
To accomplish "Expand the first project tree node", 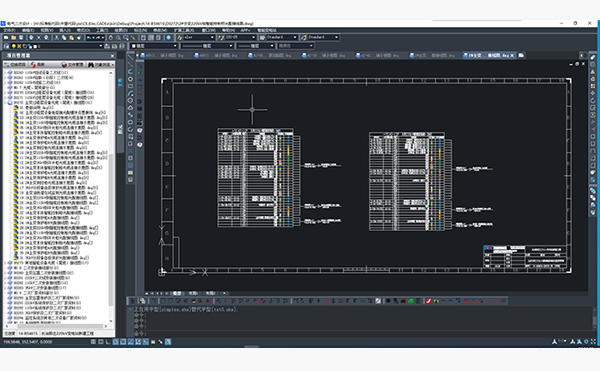I will [x=5, y=72].
